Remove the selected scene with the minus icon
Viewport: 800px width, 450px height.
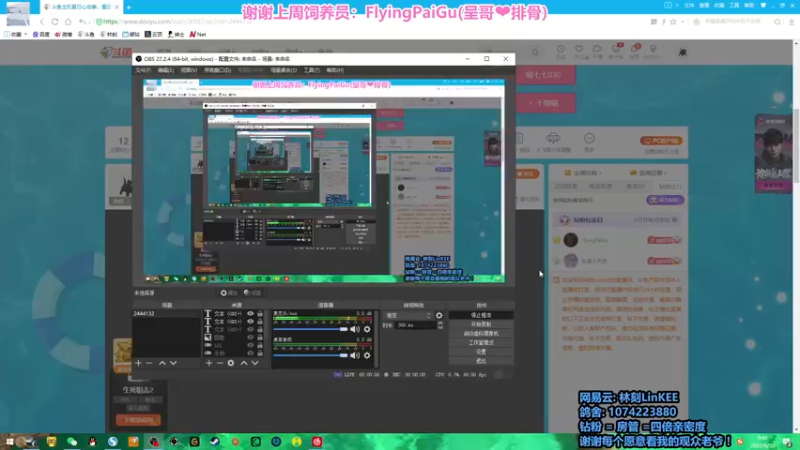[149, 363]
